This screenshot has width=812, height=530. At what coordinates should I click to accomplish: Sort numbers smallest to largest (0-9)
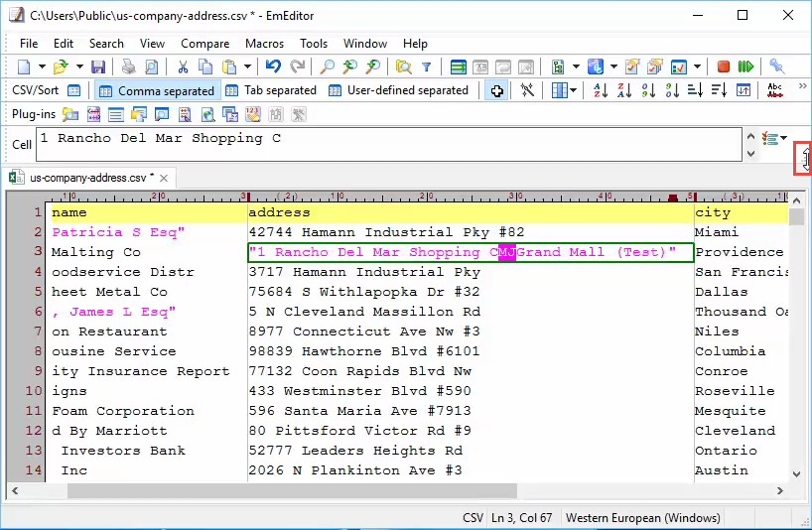(x=648, y=90)
